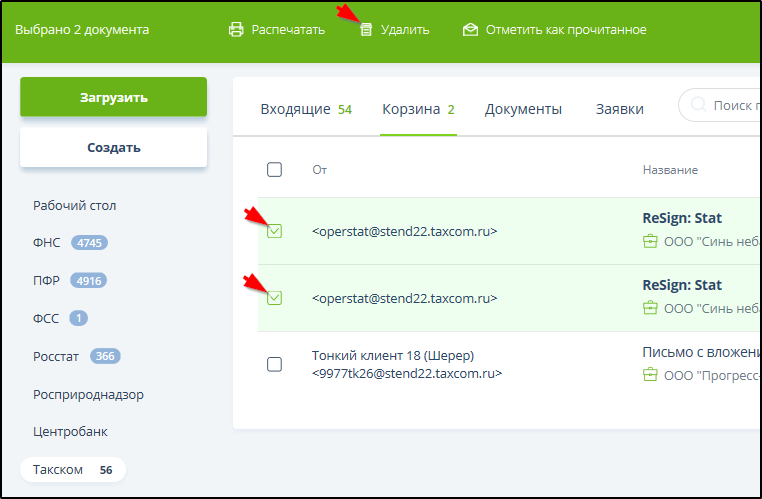Click the envelope icon for Отметить как прочитанное

click(470, 29)
